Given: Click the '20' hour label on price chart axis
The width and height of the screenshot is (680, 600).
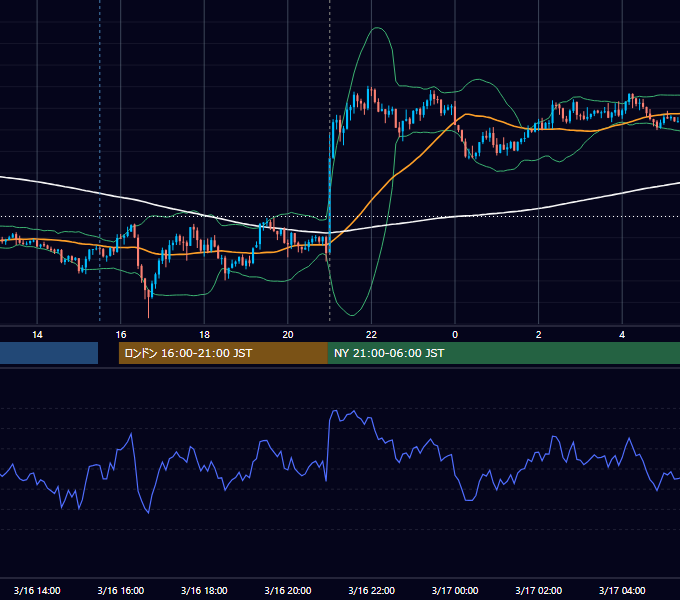Looking at the screenshot, I should tap(288, 335).
